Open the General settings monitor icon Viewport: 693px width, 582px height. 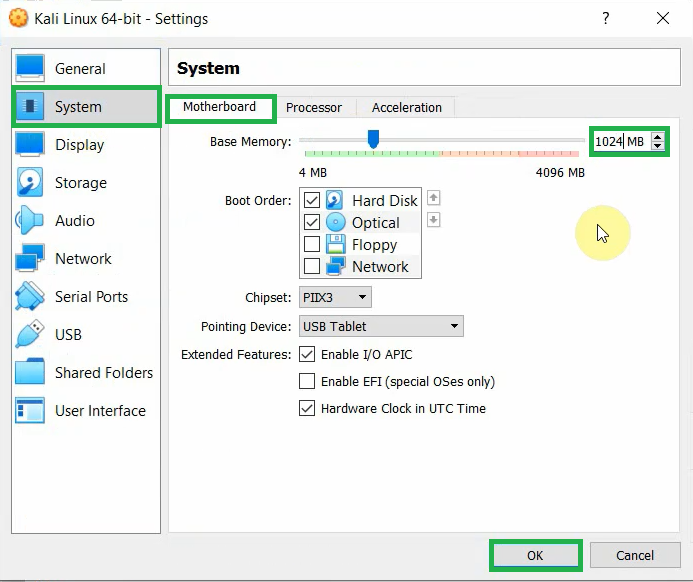[x=30, y=68]
